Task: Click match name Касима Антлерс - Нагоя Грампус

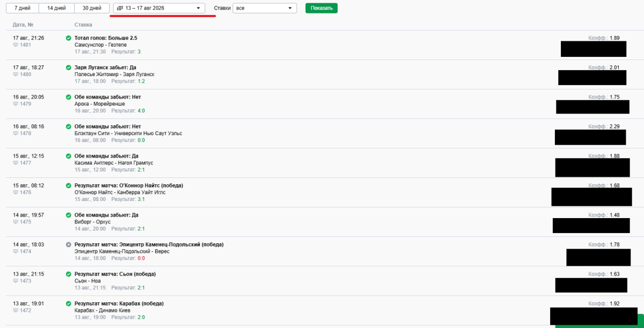Action: click(x=114, y=163)
